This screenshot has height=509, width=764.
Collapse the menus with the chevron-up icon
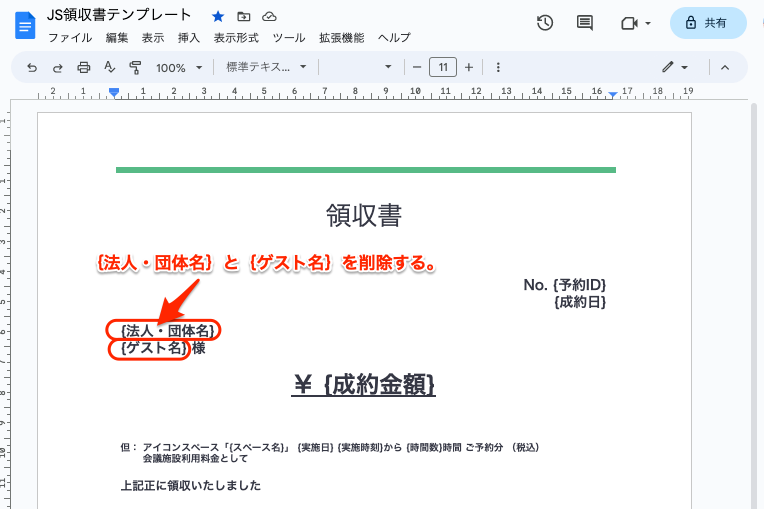click(725, 68)
